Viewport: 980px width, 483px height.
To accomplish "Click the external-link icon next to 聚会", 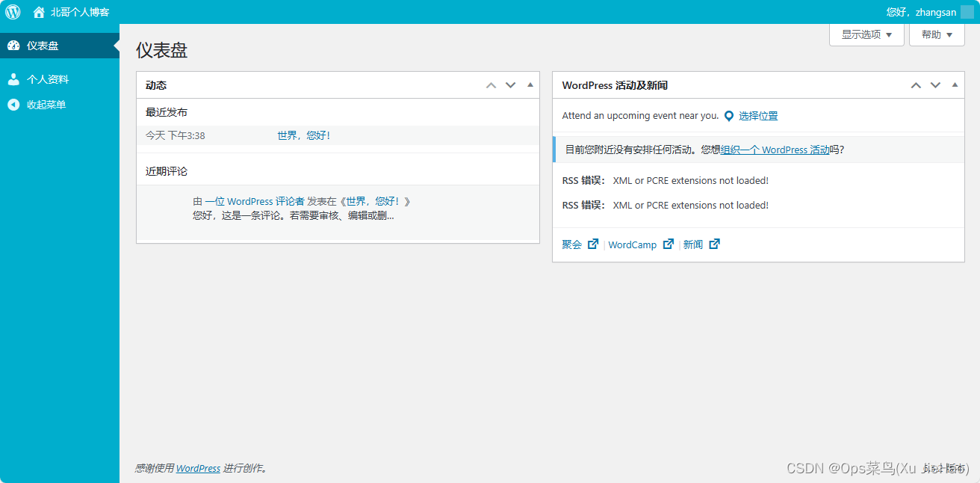I will tap(592, 244).
